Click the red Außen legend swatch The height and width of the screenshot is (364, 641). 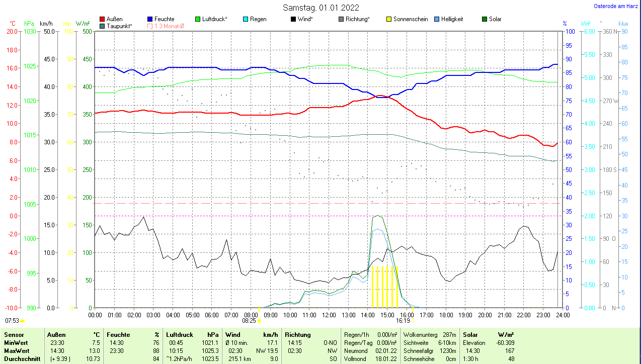coord(103,19)
